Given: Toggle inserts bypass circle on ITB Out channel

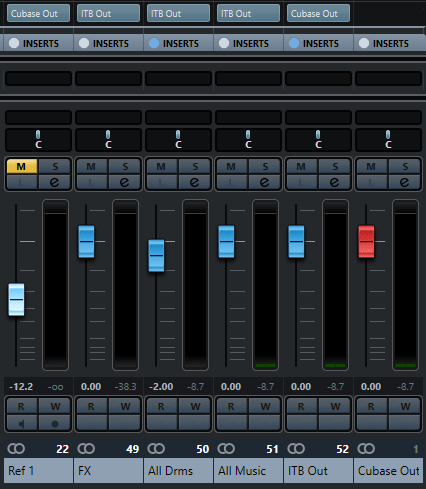Looking at the screenshot, I should (294, 43).
